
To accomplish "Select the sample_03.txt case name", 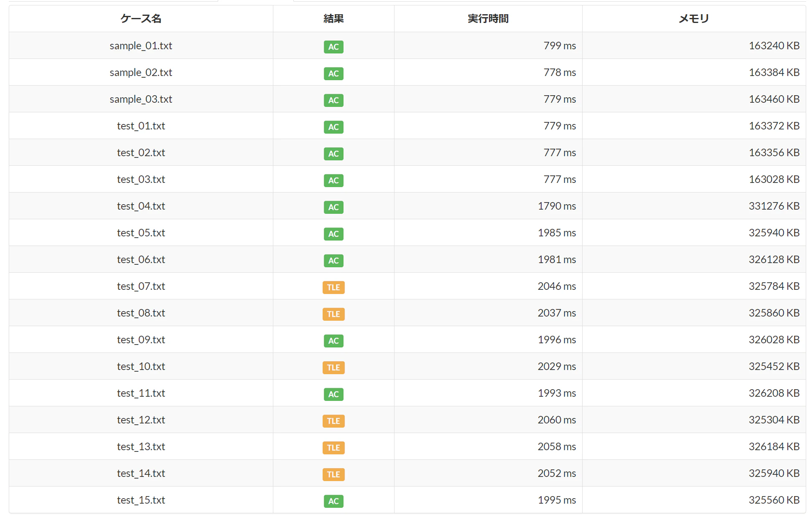I will point(141,99).
